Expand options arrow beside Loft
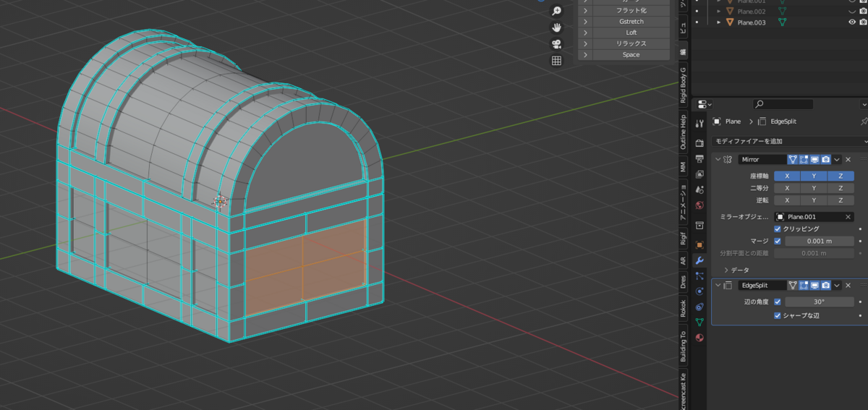The height and width of the screenshot is (410, 868). (x=584, y=33)
